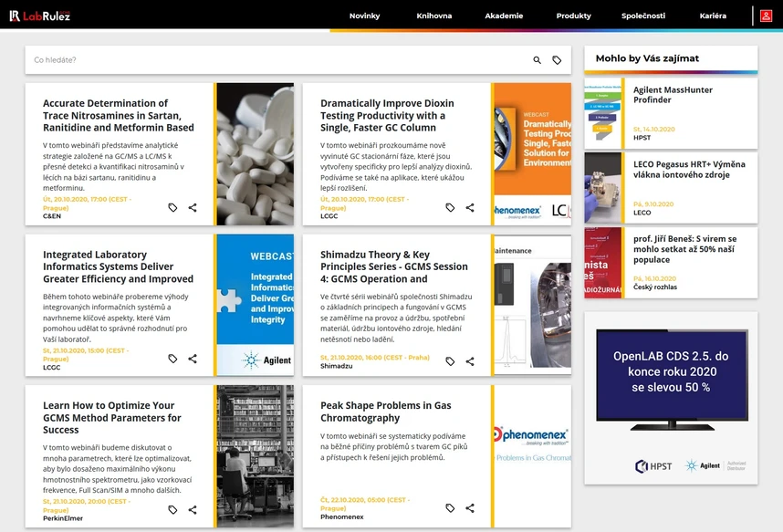The height and width of the screenshot is (532, 783).
Task: Click tag icon on GCMS Method Parameters card
Action: point(172,508)
